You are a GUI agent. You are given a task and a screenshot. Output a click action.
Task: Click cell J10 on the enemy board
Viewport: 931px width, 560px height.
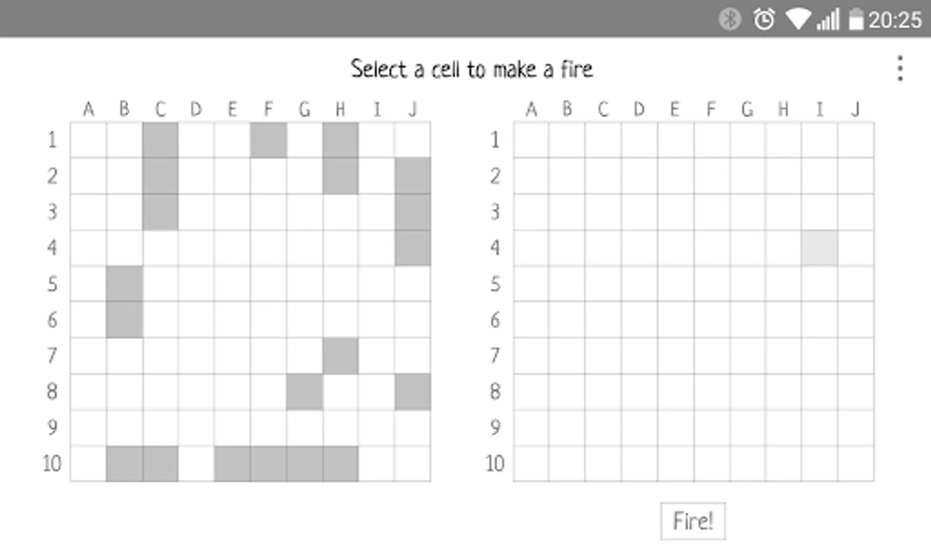(856, 464)
